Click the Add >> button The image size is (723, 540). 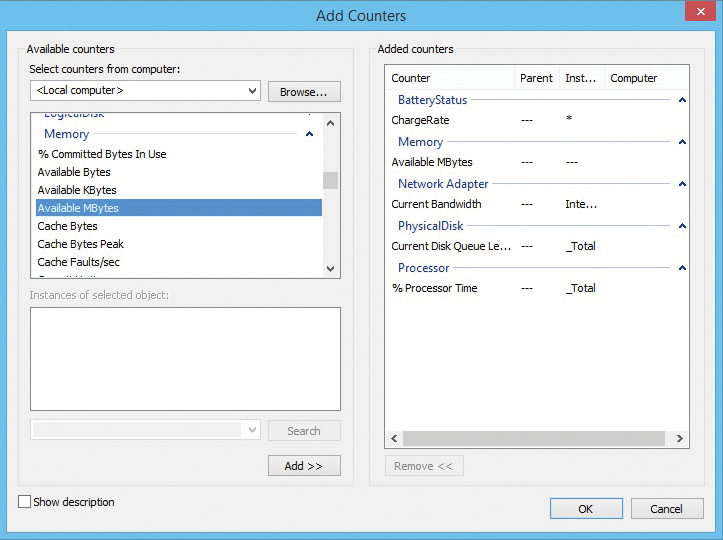304,466
